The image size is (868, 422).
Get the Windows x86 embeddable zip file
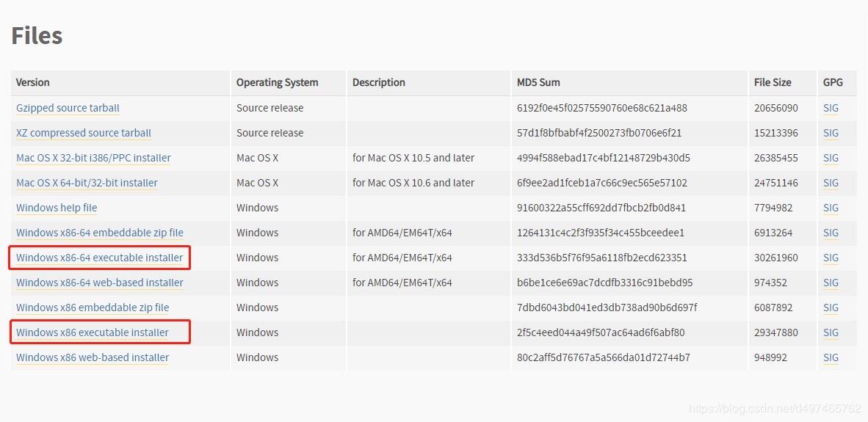[x=93, y=308]
